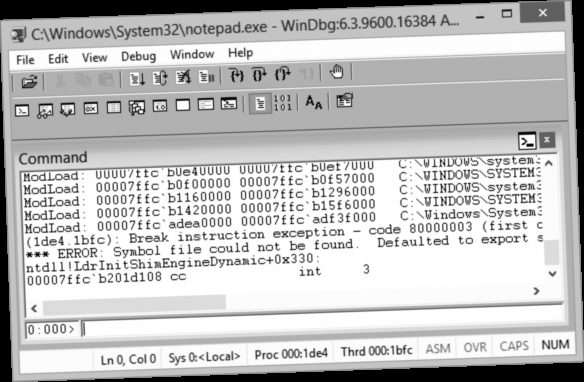Click the Step Out braces icon

pyautogui.click(x=282, y=74)
